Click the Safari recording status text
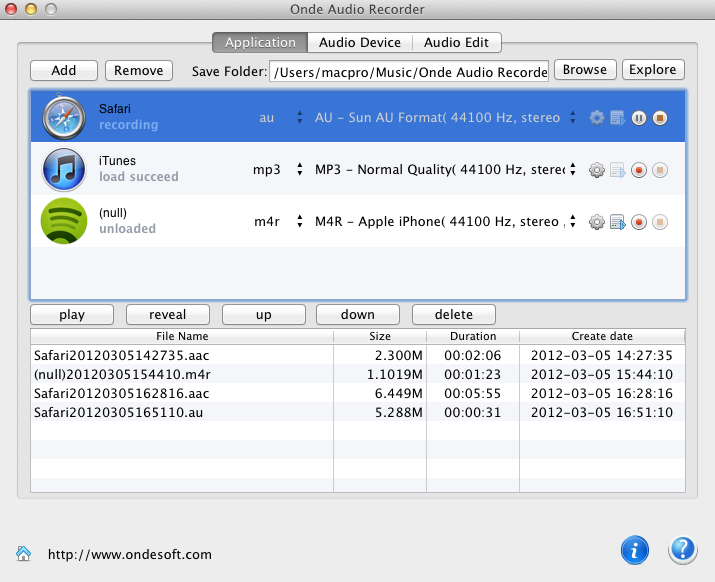Image resolution: width=715 pixels, height=582 pixels. pyautogui.click(x=129, y=125)
